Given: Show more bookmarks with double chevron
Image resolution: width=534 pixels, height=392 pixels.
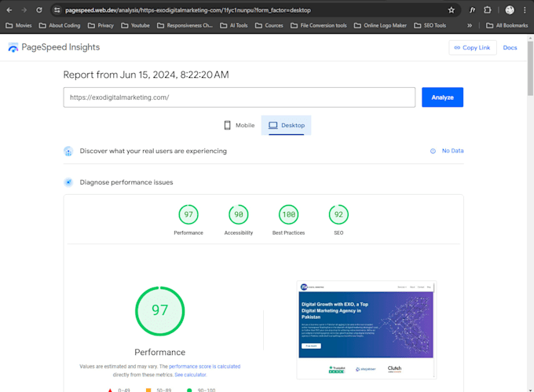Looking at the screenshot, I should pos(470,26).
